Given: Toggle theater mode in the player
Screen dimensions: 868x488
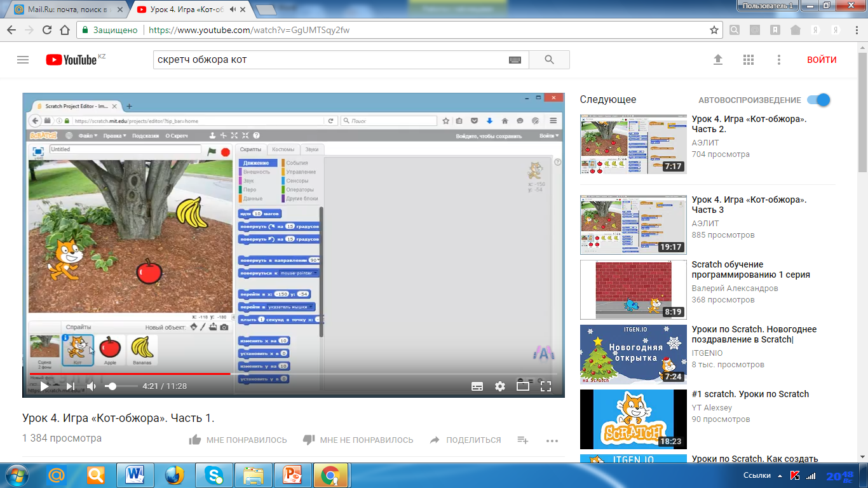Looking at the screenshot, I should tap(523, 386).
